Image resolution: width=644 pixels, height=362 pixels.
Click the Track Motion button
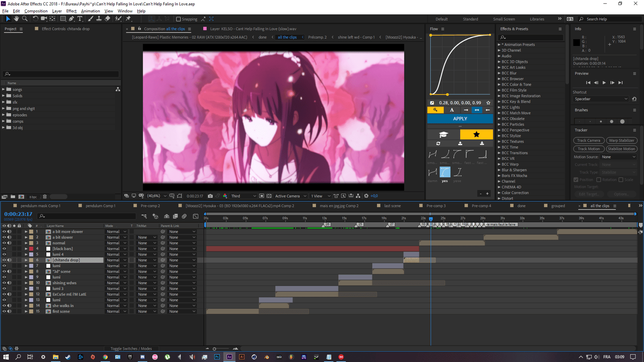click(x=589, y=149)
